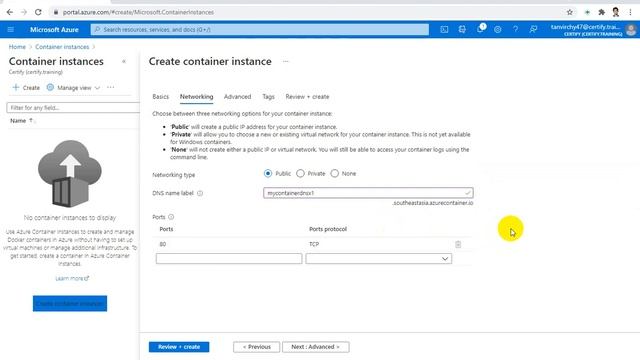Go back in the browser

pos(10,12)
